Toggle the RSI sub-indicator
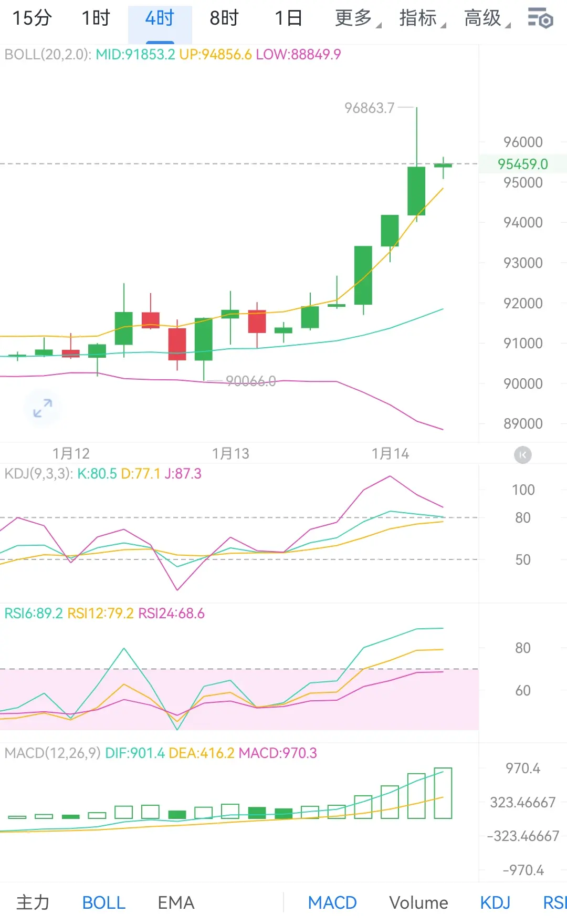This screenshot has width=567, height=924. [555, 902]
